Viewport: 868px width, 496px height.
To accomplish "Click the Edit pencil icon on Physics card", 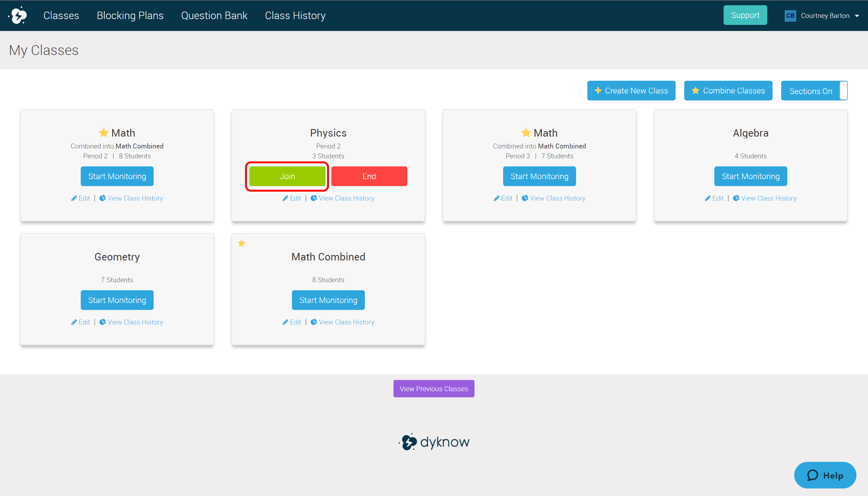I will (x=285, y=198).
